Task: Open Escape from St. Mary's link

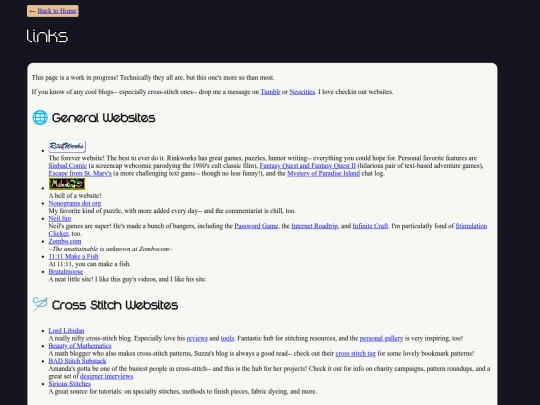Action: click(80, 173)
